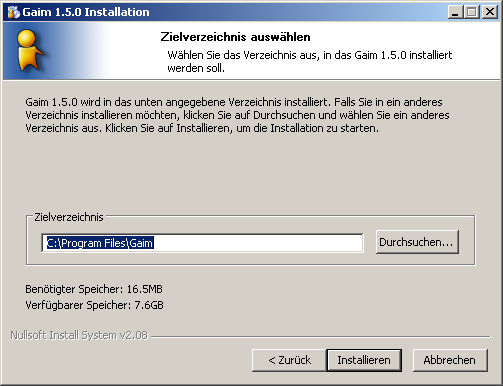The image size is (503, 386).
Task: Start installation with Installieren button
Action: click(364, 360)
